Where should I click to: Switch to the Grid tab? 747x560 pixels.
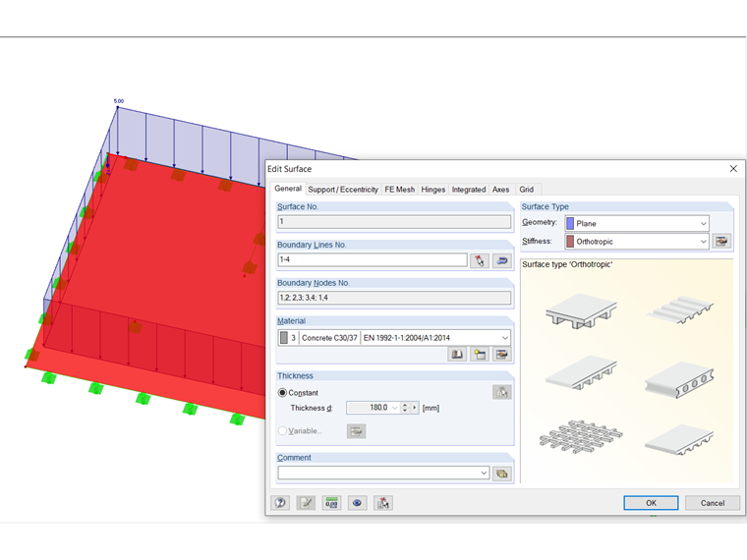click(x=527, y=190)
